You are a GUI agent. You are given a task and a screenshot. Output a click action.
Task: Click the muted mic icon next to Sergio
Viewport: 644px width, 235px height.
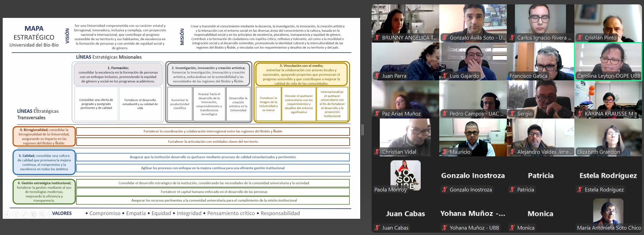[x=512, y=114]
